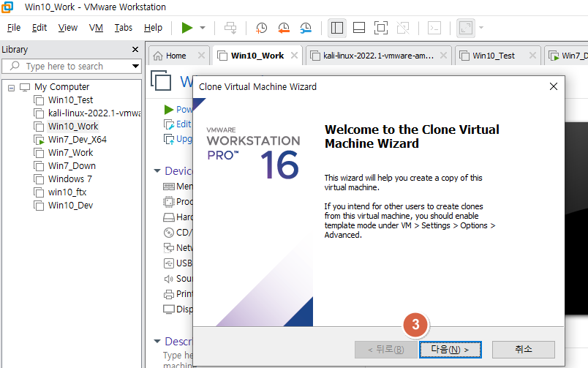
Task: Collapse the Description section
Action: click(x=157, y=342)
